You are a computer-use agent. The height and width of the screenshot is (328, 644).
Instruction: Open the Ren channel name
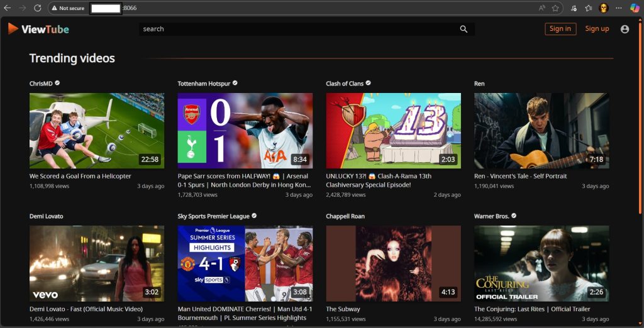[479, 84]
